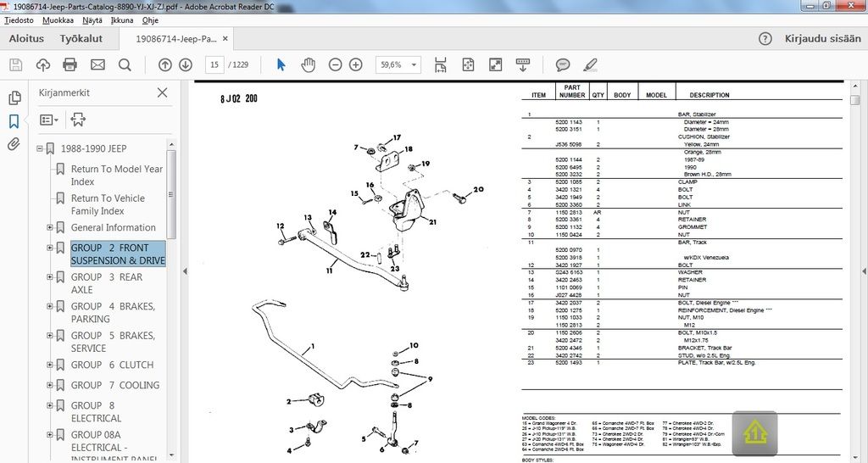
Task: Open bookmark options list icon
Action: (x=48, y=120)
